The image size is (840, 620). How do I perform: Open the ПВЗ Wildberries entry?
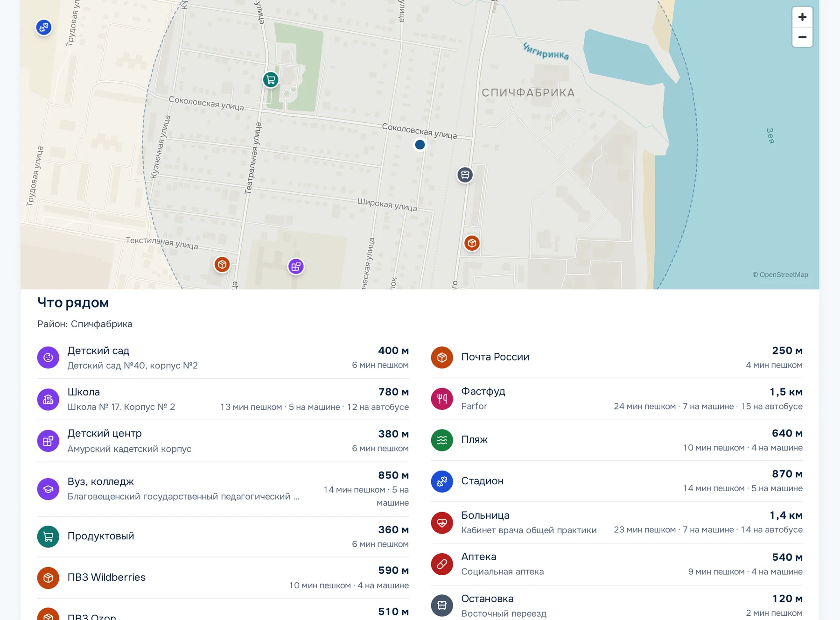tap(223, 578)
